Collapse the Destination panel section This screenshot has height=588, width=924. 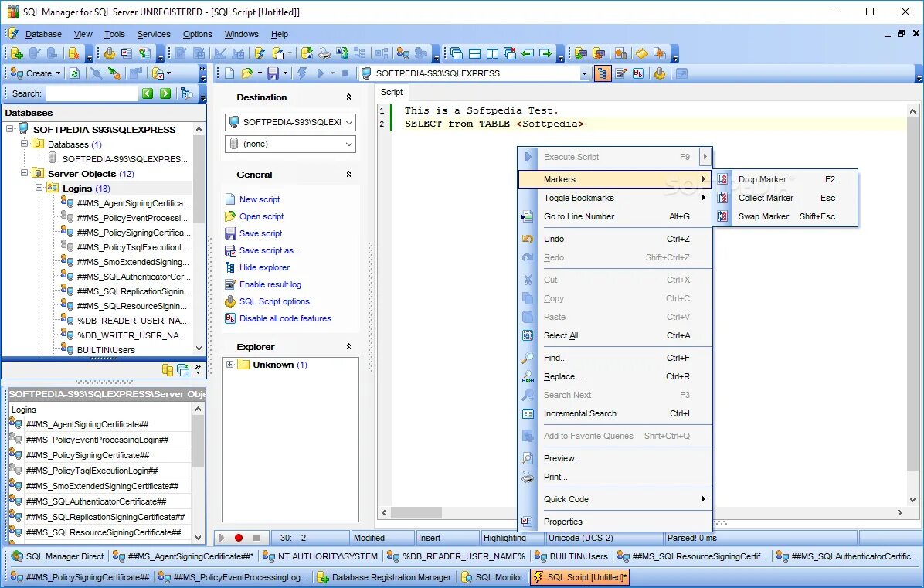click(x=349, y=97)
